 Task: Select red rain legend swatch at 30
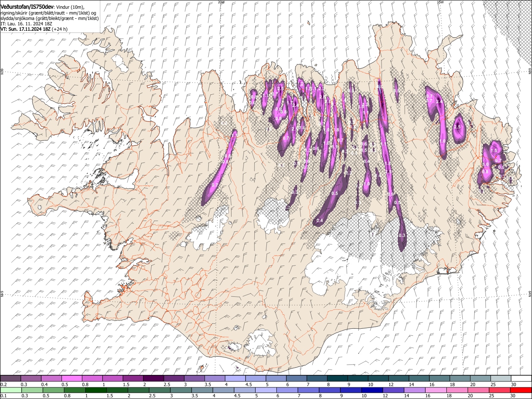coord(520,390)
